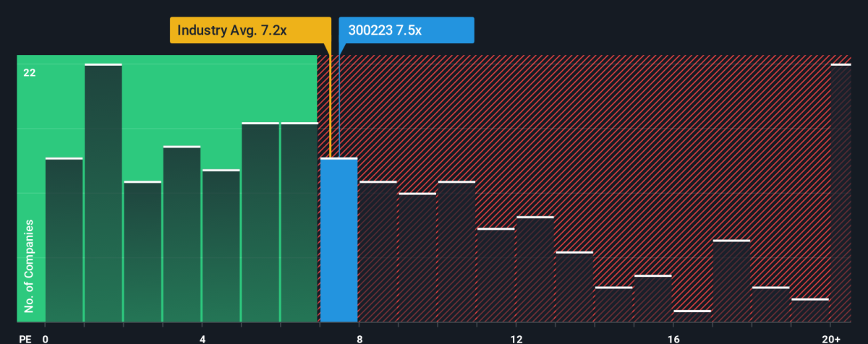Click the bar at PE 8-9
Image resolution: width=868 pixels, height=344 pixels.
(378, 251)
